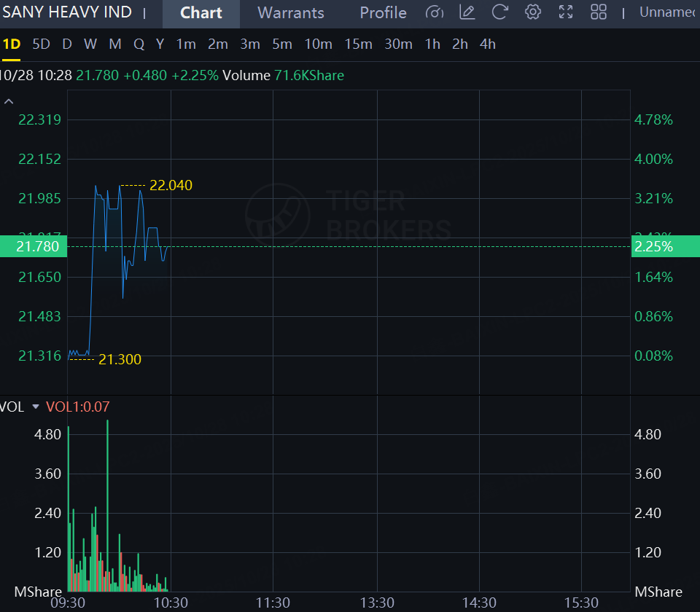Image resolution: width=700 pixels, height=612 pixels.
Task: Select the 1m interval
Action: (x=186, y=44)
